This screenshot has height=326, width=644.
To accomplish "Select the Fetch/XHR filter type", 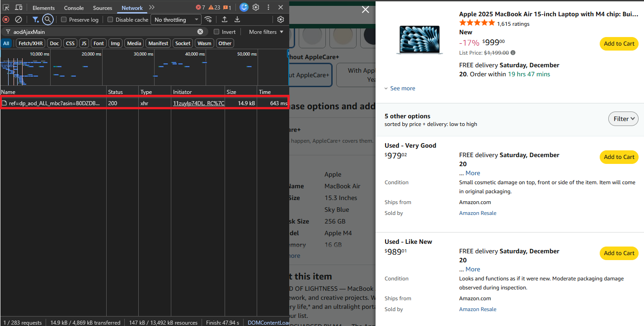I will click(31, 43).
